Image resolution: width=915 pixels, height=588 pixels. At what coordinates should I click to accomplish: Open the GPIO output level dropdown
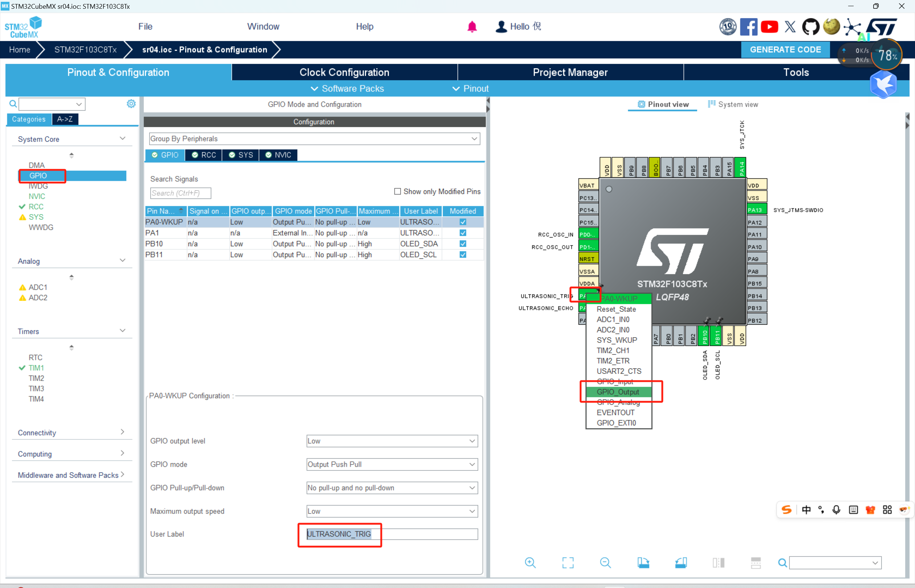pyautogui.click(x=392, y=441)
